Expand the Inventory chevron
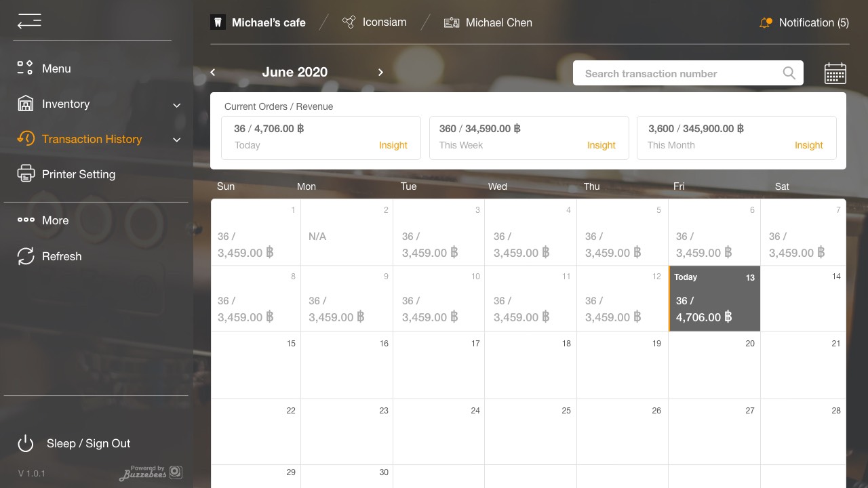The width and height of the screenshot is (868, 488). tap(177, 105)
